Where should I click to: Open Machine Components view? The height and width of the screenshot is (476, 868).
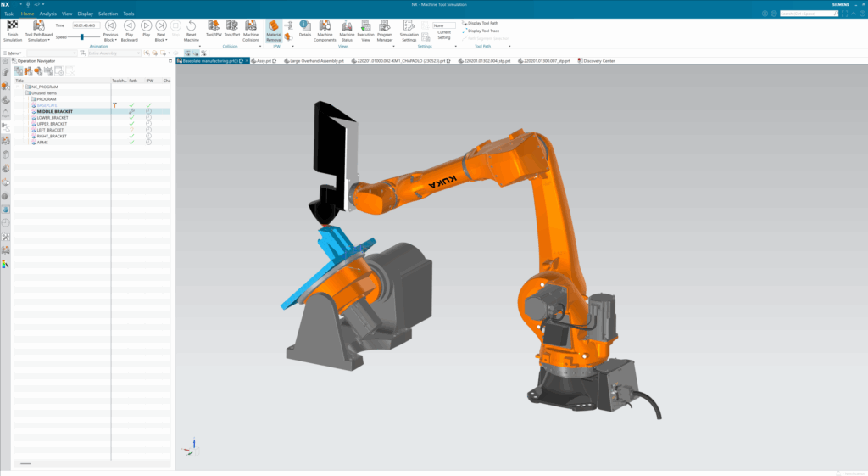325,31
